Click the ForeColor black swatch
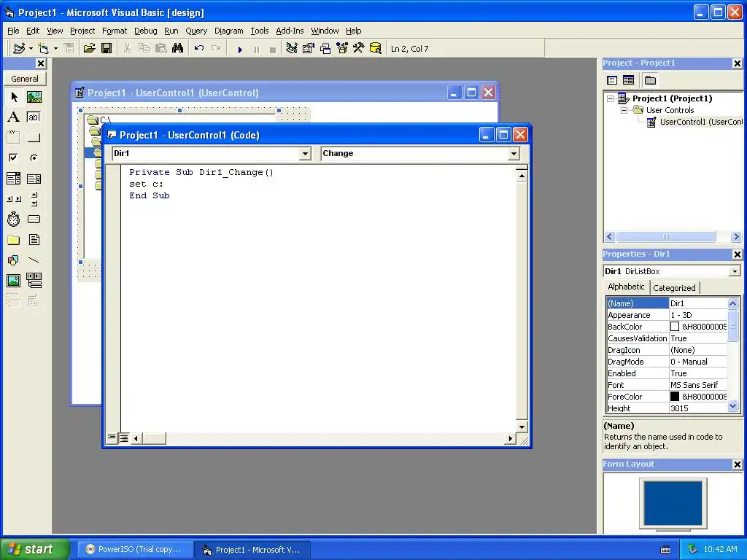747x560 pixels. coord(675,397)
